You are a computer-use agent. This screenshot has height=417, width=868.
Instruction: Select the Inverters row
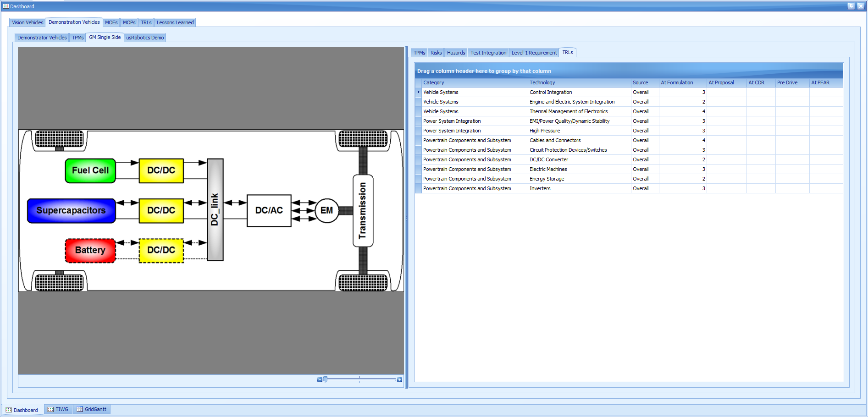pos(629,188)
